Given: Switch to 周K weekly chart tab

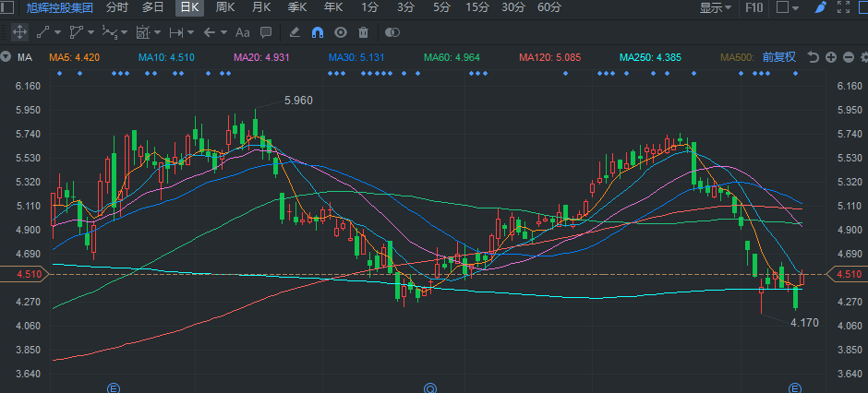Looking at the screenshot, I should click(225, 7).
